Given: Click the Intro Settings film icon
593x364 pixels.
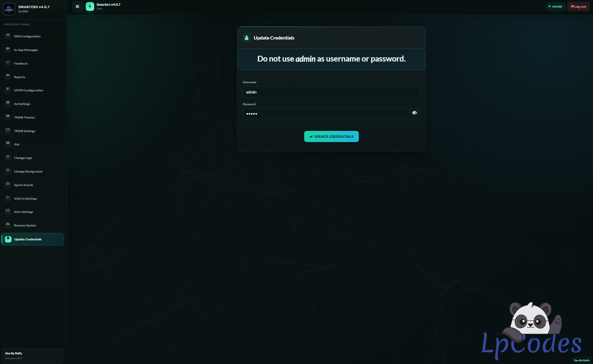Looking at the screenshot, I should coord(8,211).
